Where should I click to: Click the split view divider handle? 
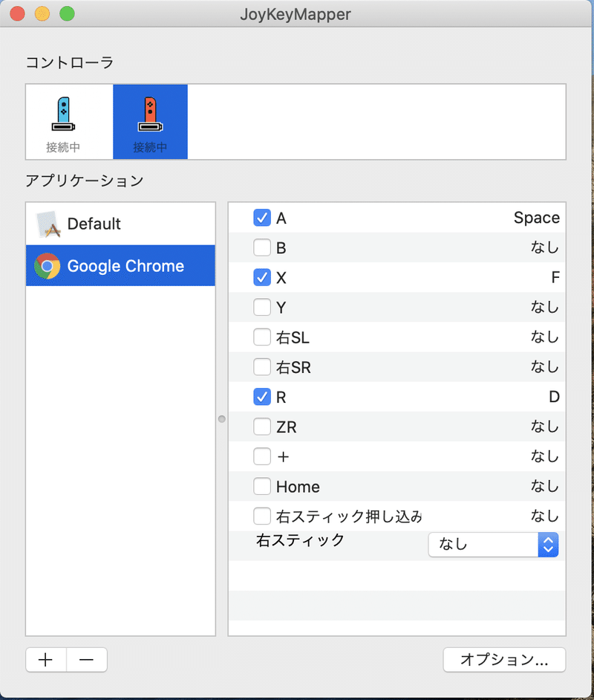pyautogui.click(x=221, y=419)
